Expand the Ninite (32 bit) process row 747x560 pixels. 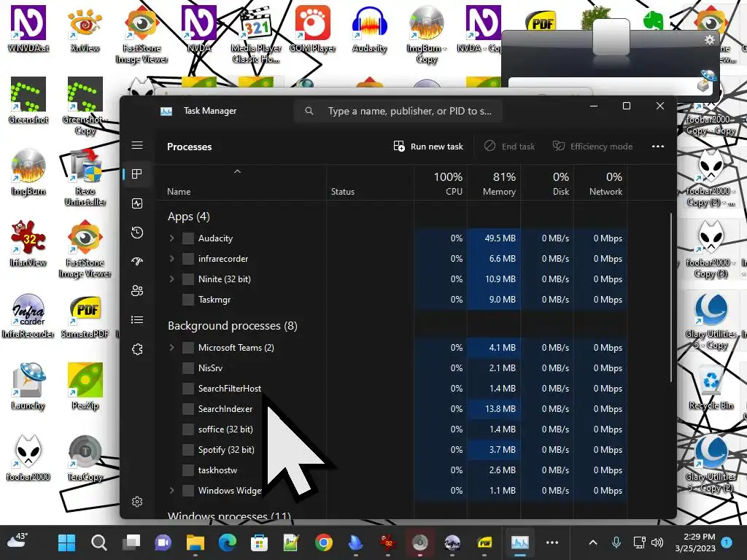tap(172, 279)
